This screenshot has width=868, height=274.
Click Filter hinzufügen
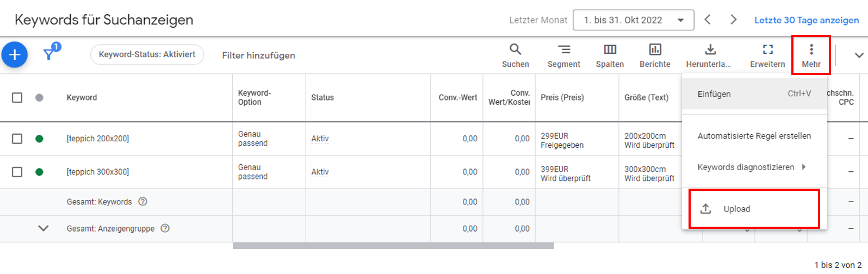[258, 55]
